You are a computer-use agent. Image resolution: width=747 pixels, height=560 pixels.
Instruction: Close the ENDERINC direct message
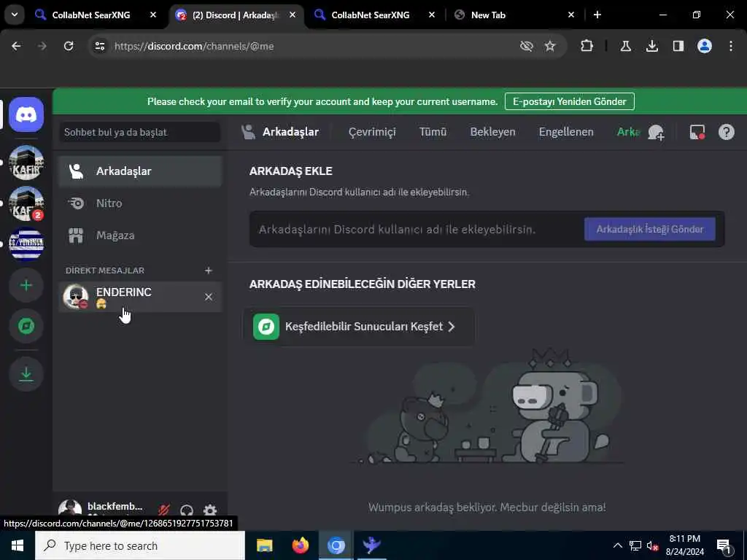[x=208, y=297]
